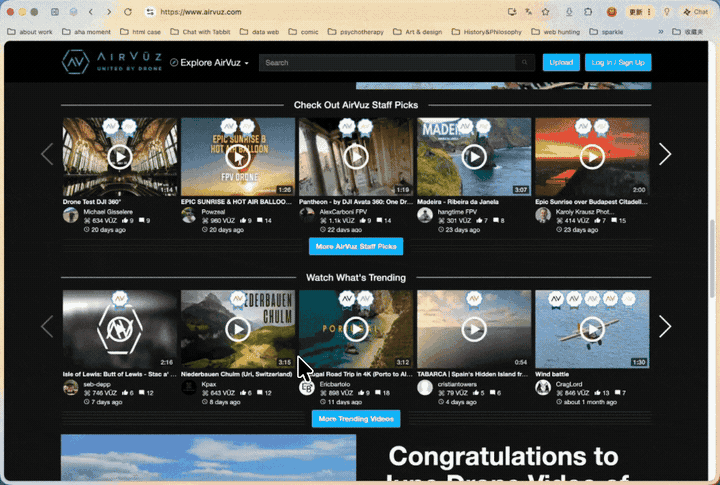Open the Explore AirVuz dropdown

(209, 62)
